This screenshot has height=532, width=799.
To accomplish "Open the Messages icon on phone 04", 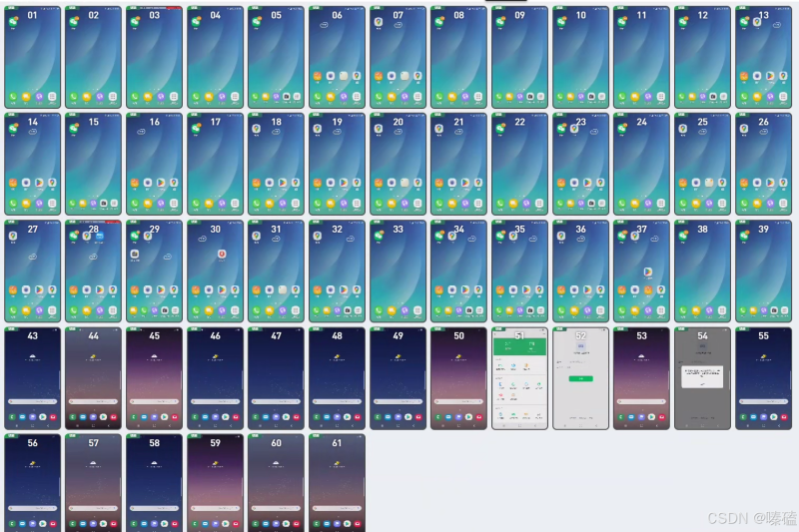I will pos(209,96).
